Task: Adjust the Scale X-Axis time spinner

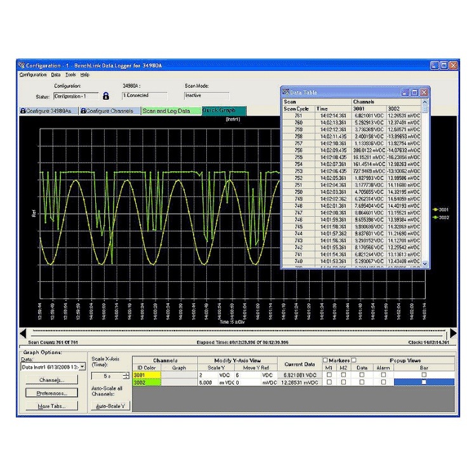Action: click(126, 376)
